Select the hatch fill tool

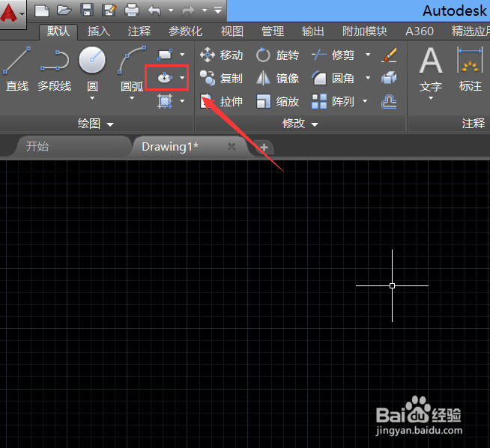tap(165, 101)
